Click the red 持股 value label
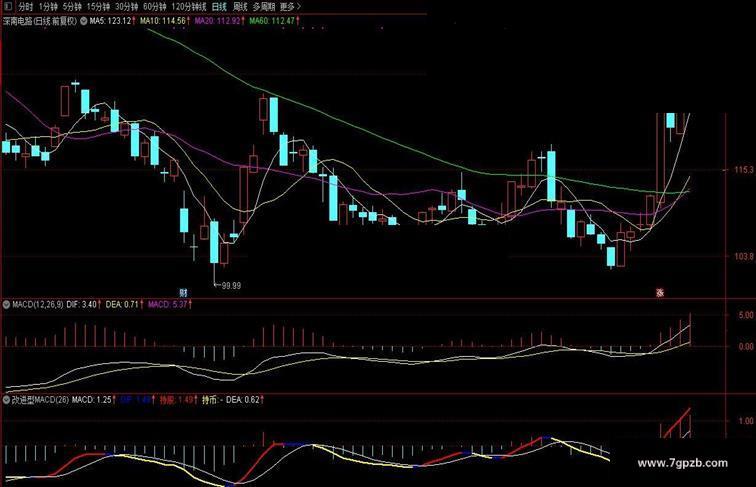 (176, 400)
